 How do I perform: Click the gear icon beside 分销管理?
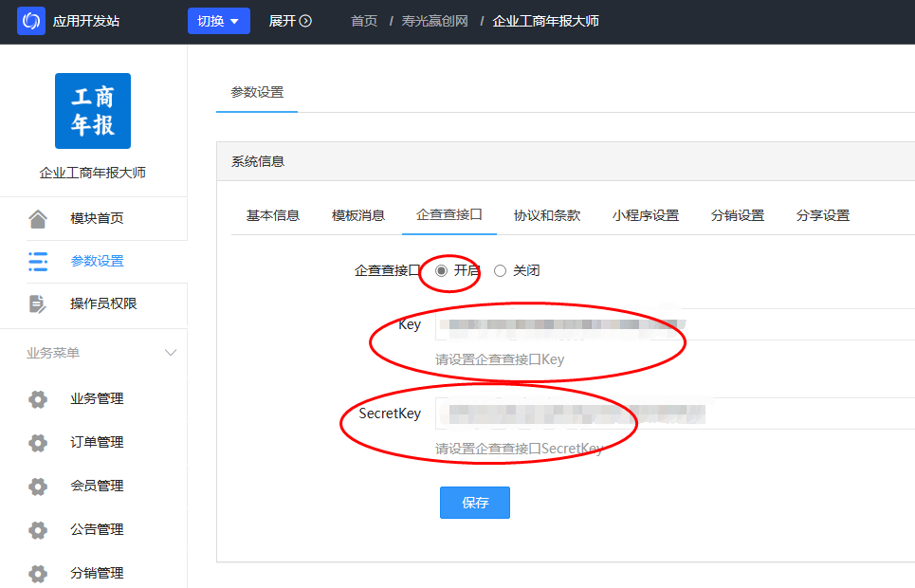click(38, 574)
